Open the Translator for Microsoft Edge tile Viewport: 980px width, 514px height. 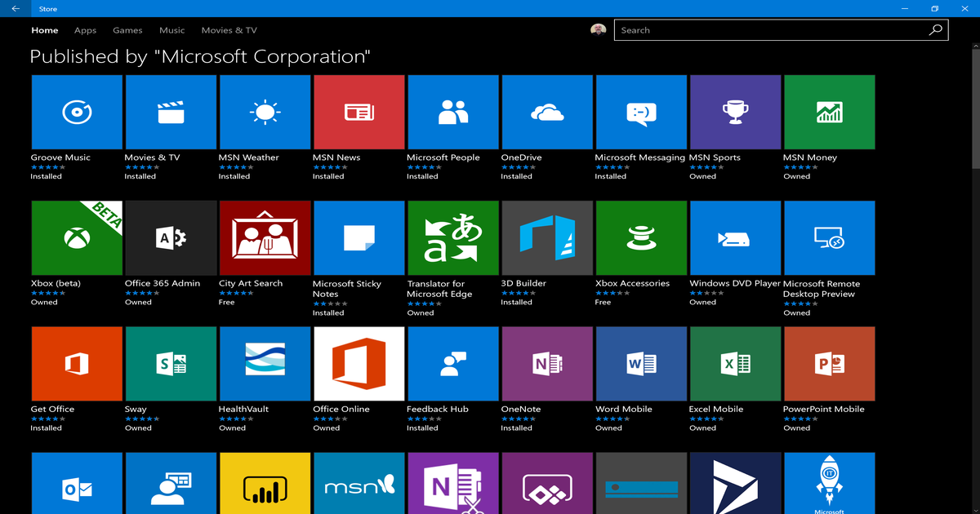[x=452, y=237]
